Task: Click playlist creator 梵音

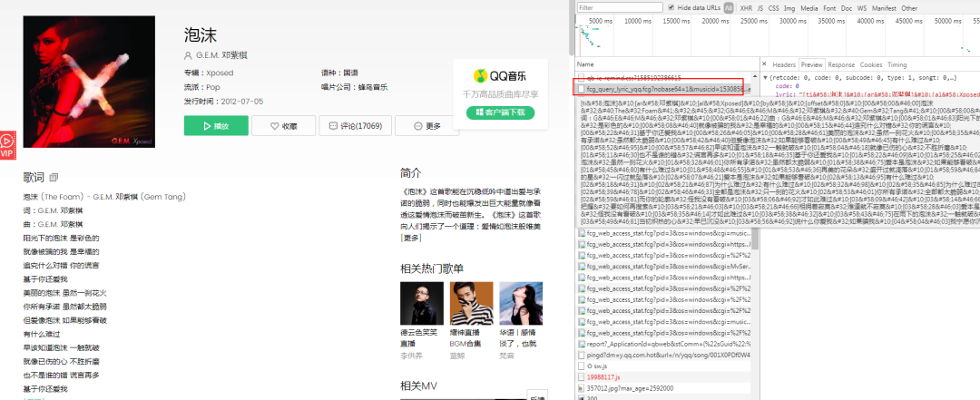Action: [x=507, y=356]
